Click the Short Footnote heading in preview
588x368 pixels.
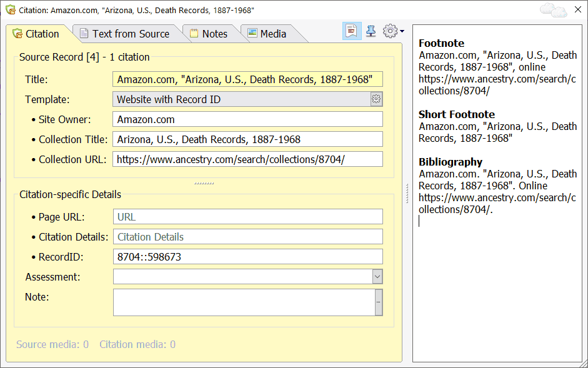tap(457, 114)
